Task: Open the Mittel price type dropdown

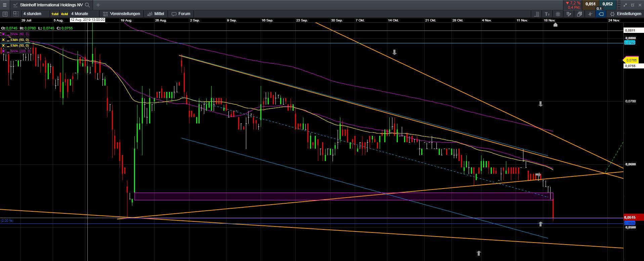Action: (x=156, y=14)
